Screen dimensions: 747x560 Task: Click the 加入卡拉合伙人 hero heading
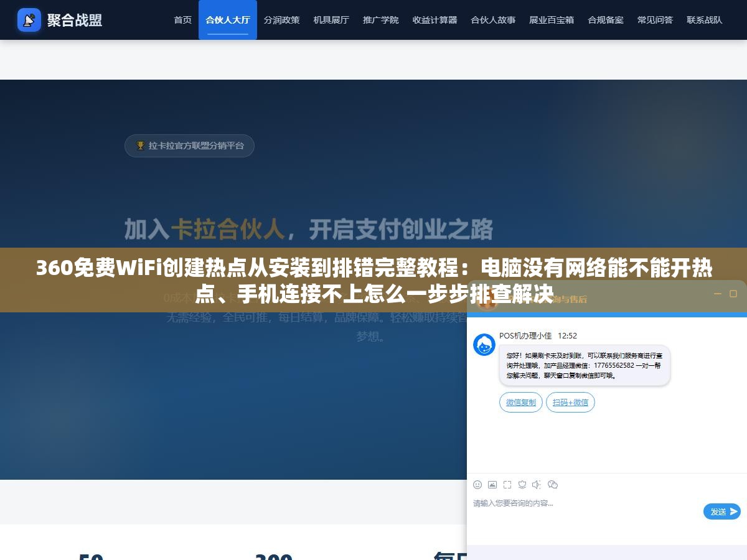(x=309, y=229)
